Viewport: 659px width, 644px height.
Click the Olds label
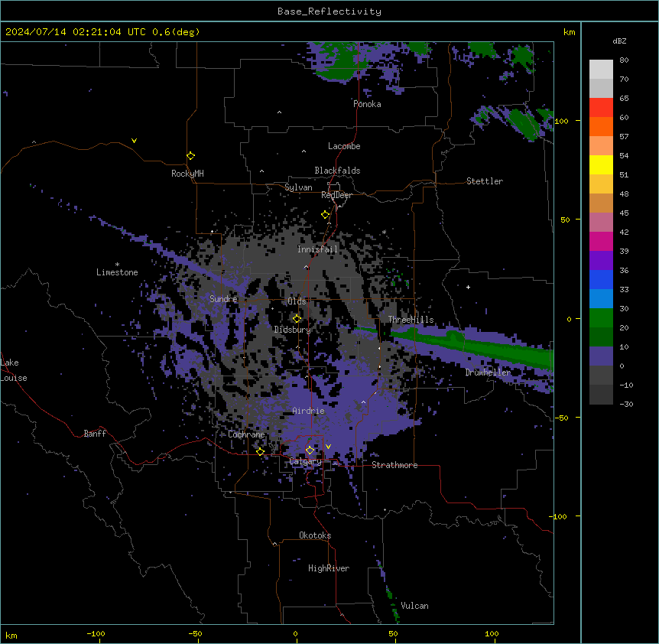click(x=297, y=301)
